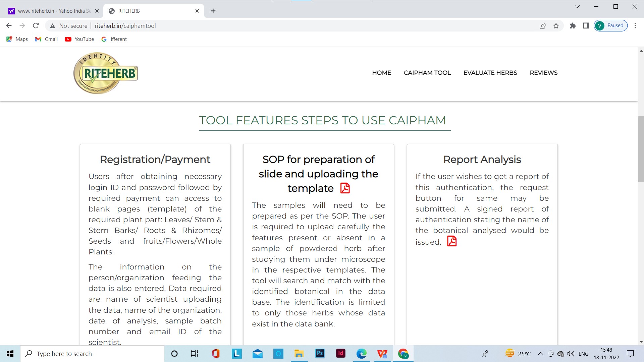Image resolution: width=644 pixels, height=362 pixels.
Task: Open REVIEWS menu item
Action: [543, 73]
